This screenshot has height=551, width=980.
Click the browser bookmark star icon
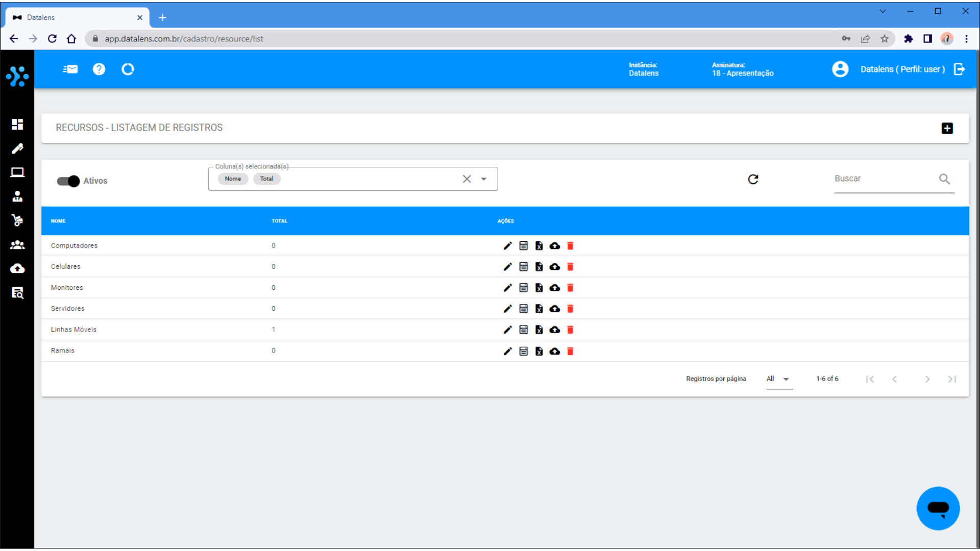[x=885, y=39]
